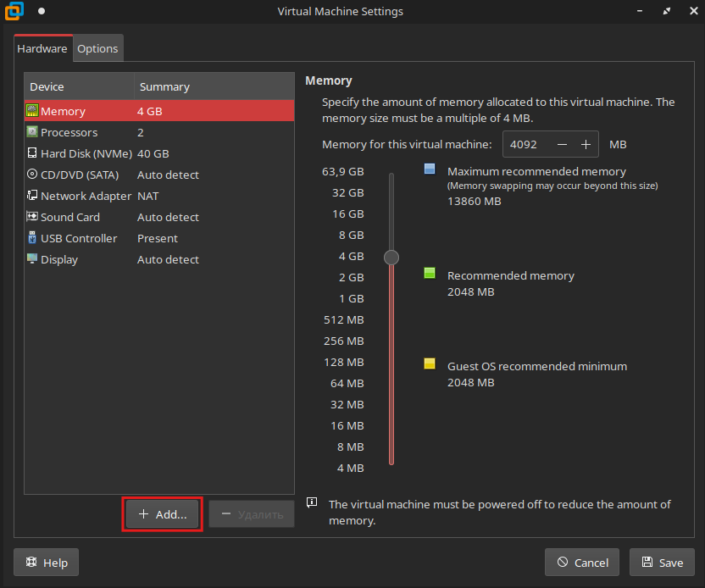Screen dimensions: 705x588
Task: Click the memory size input field
Action: point(525,144)
